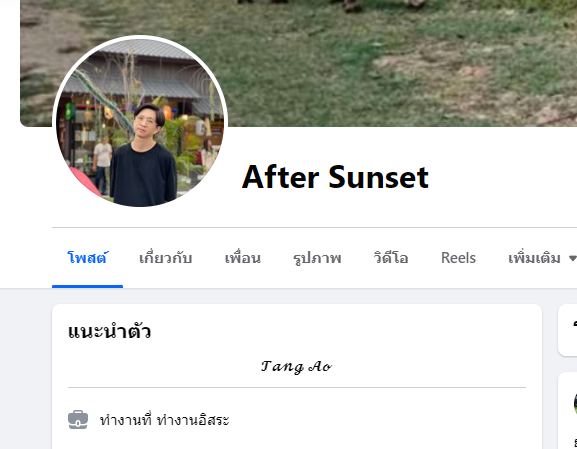Go to the รูปภาพ tab
The image size is (577, 449).
317,258
